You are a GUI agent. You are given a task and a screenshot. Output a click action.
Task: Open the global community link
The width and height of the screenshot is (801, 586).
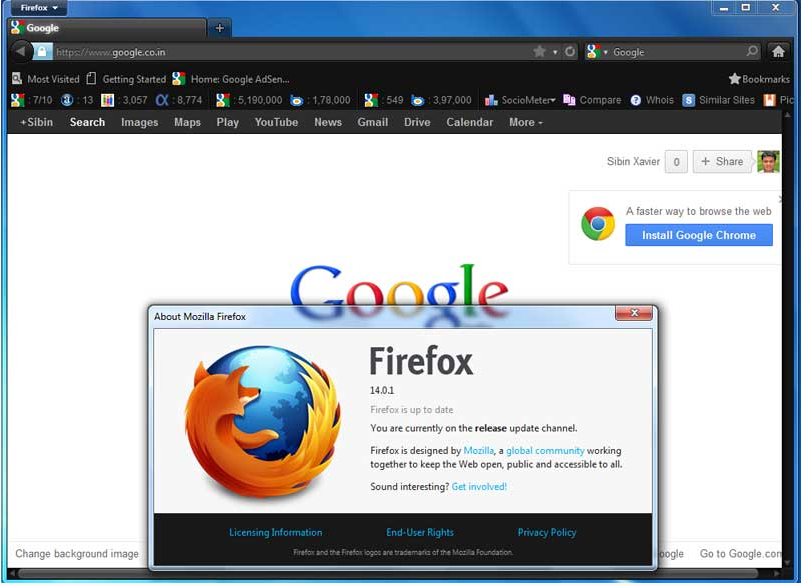545,451
